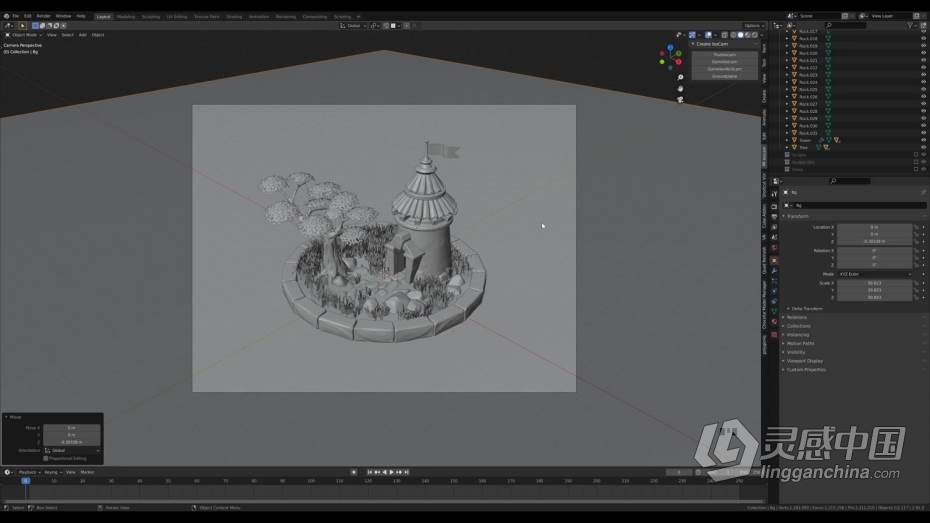Select Rock.027 in the outliner
Viewport: 930px width, 523px height.
click(x=808, y=104)
